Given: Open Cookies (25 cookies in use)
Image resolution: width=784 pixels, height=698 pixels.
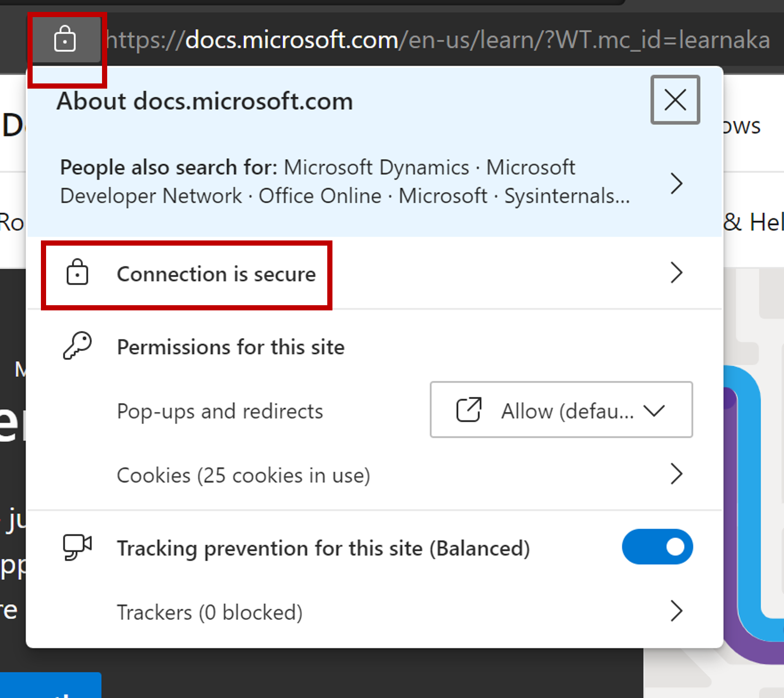Looking at the screenshot, I should coord(375,475).
